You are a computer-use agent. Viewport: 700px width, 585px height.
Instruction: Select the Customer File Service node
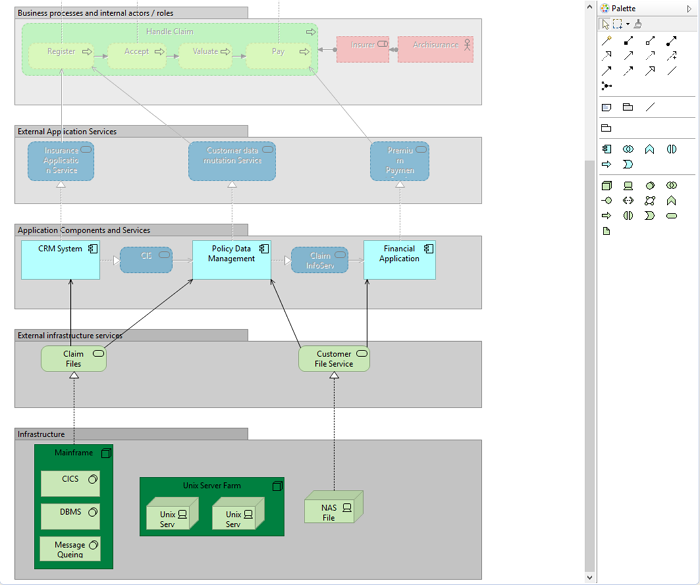(x=334, y=359)
